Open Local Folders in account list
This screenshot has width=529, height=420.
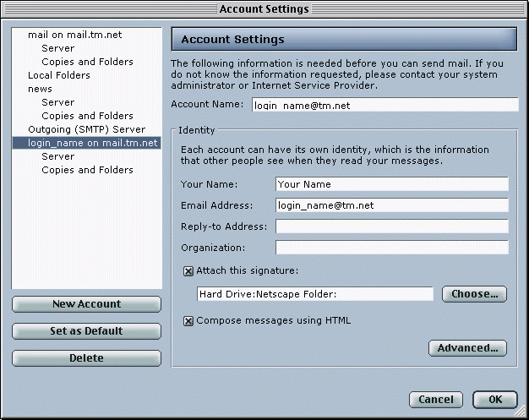[58, 75]
